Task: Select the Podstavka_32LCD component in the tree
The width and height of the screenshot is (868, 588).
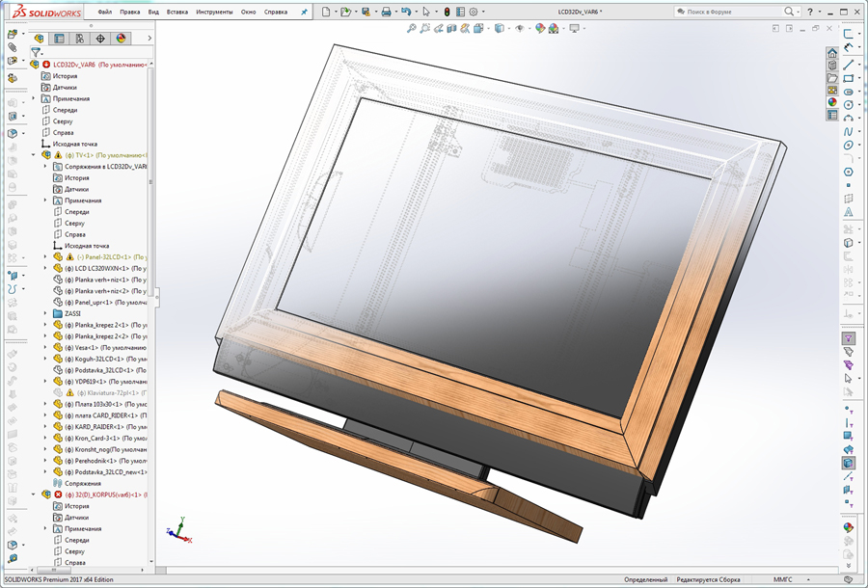Action: click(x=96, y=370)
